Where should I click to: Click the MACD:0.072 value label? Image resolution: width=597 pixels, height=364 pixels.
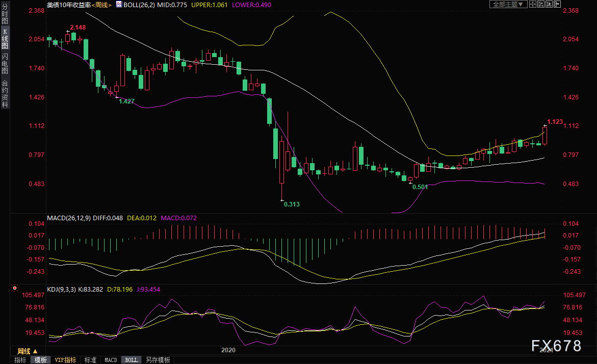(178, 218)
